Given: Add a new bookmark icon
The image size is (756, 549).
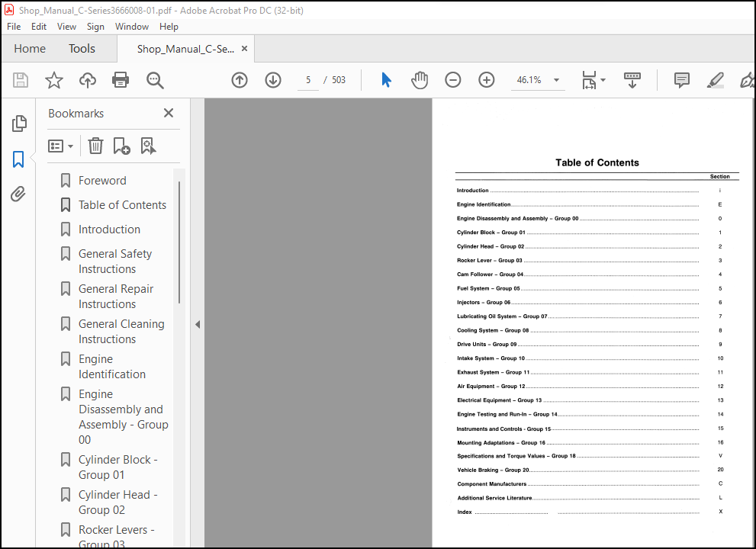Looking at the screenshot, I should [x=121, y=146].
